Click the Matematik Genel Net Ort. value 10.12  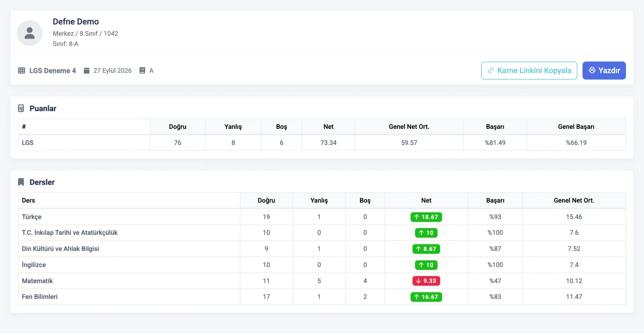click(x=574, y=281)
